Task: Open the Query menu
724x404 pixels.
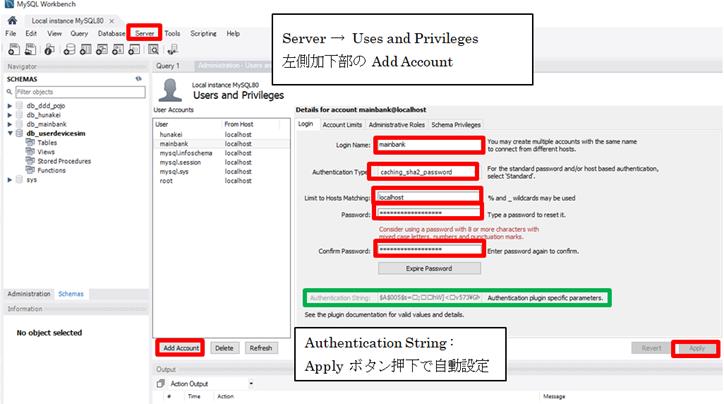Action: coord(79,33)
